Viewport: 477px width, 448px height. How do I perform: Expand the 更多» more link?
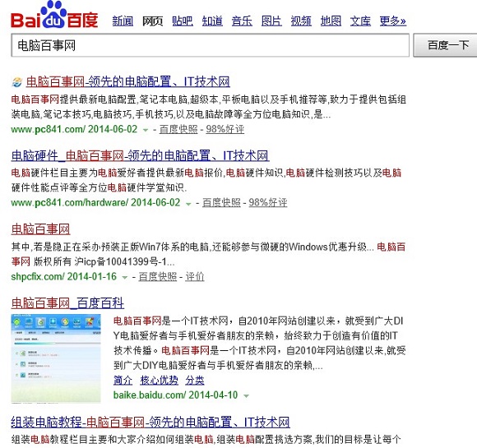point(393,21)
